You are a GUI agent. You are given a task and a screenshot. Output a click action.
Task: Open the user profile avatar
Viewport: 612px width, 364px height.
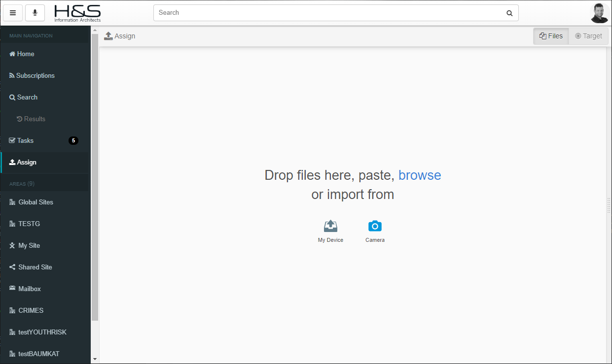pos(599,13)
